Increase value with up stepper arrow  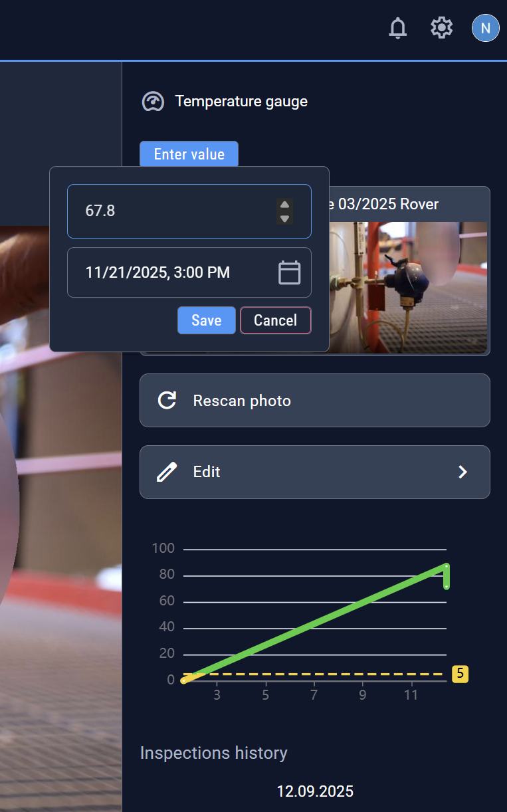[284, 205]
